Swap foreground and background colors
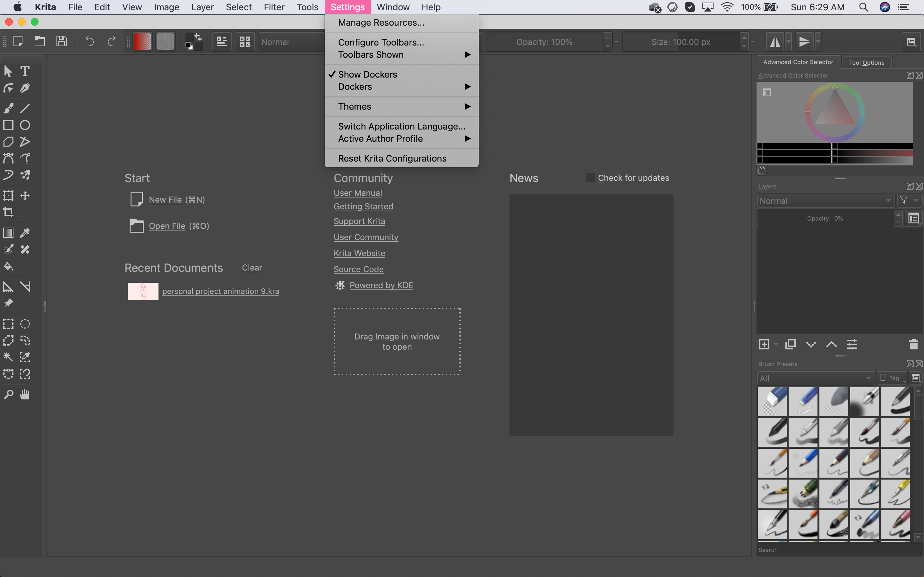The width and height of the screenshot is (924, 577). (199, 37)
